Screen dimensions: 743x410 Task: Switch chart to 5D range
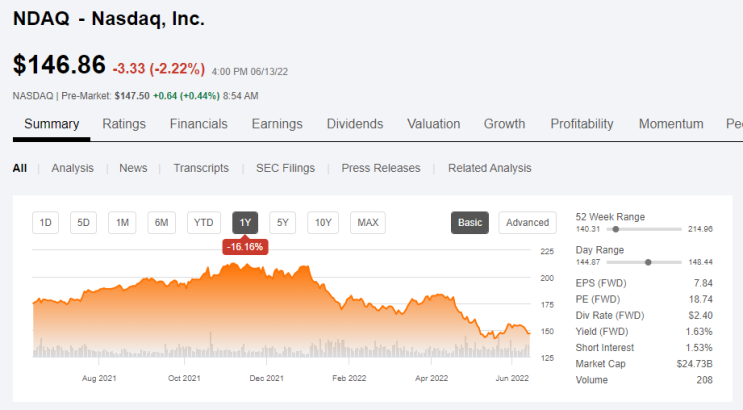[x=83, y=223]
